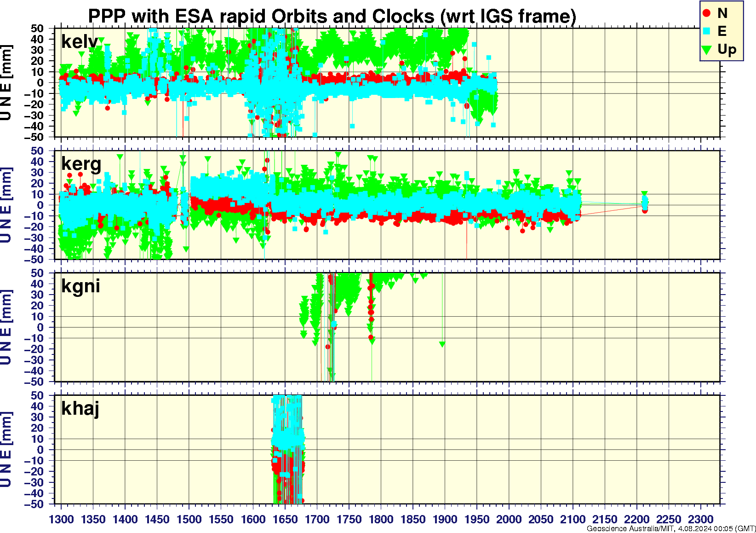
Task: Click the x-axis tick label 2050
Action: 541,519
